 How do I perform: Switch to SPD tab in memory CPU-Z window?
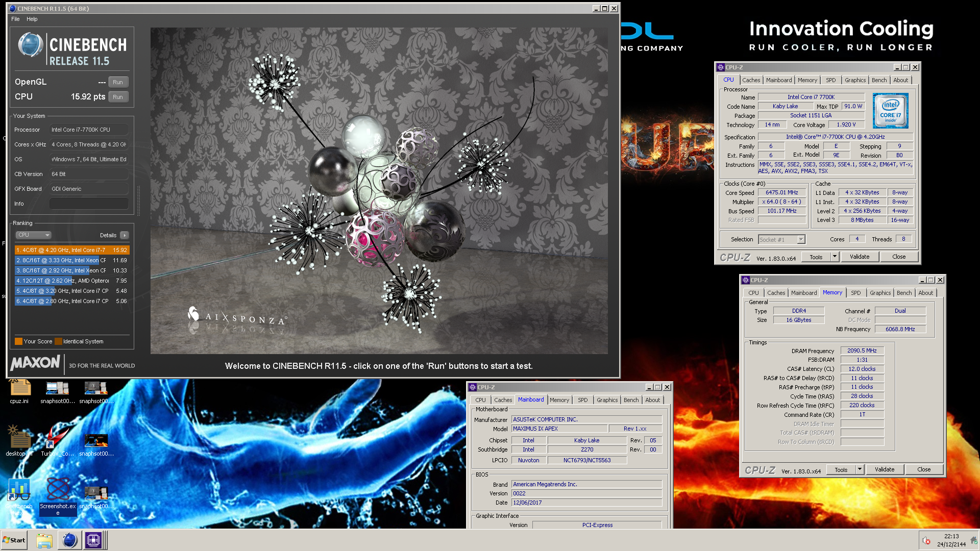[x=856, y=293]
